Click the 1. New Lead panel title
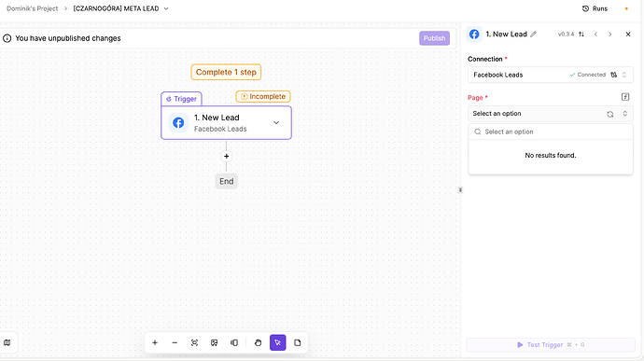The width and height of the screenshot is (644, 361). tap(507, 35)
